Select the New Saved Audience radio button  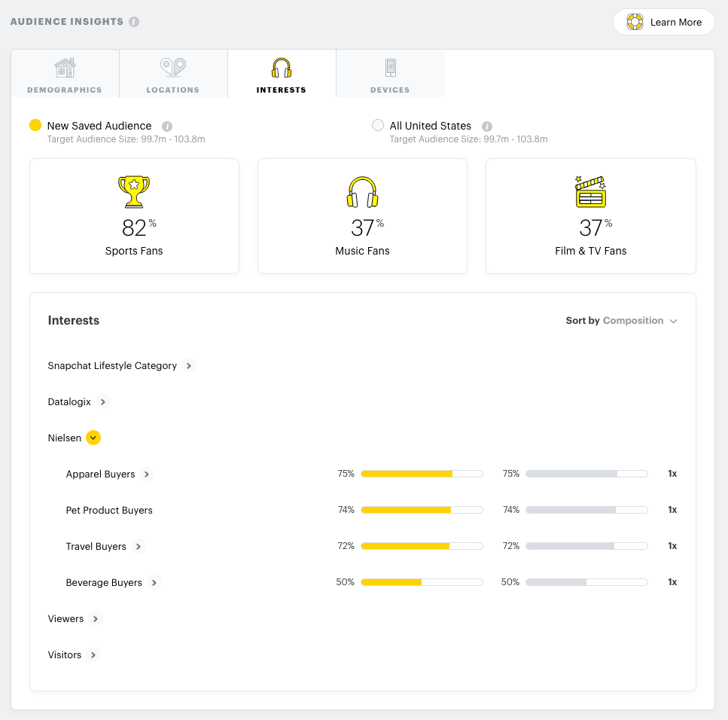pos(35,125)
